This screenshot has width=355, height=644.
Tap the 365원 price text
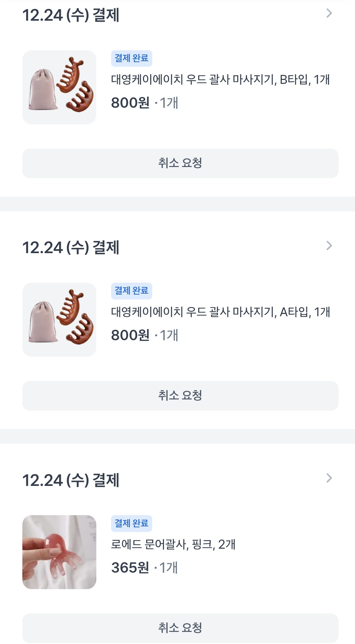coord(130,568)
